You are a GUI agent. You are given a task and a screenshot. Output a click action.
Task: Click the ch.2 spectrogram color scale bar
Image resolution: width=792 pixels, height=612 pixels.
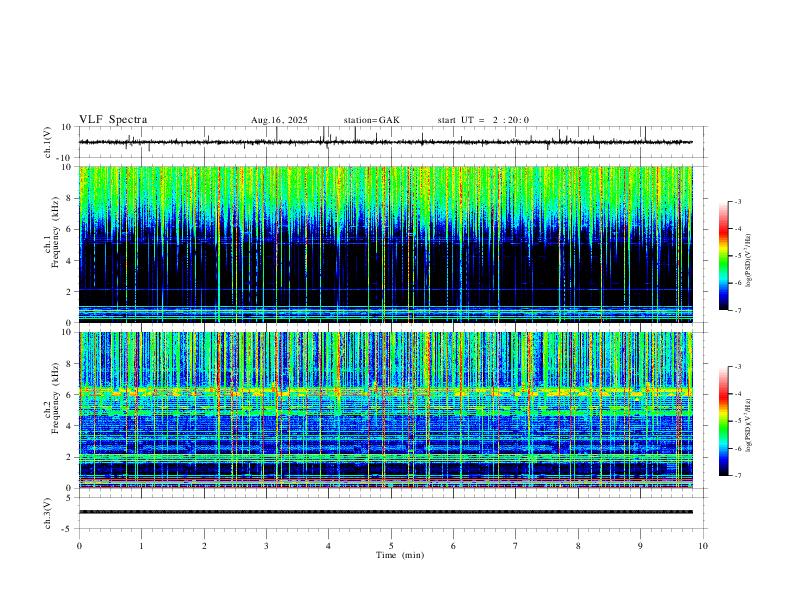coord(723,421)
